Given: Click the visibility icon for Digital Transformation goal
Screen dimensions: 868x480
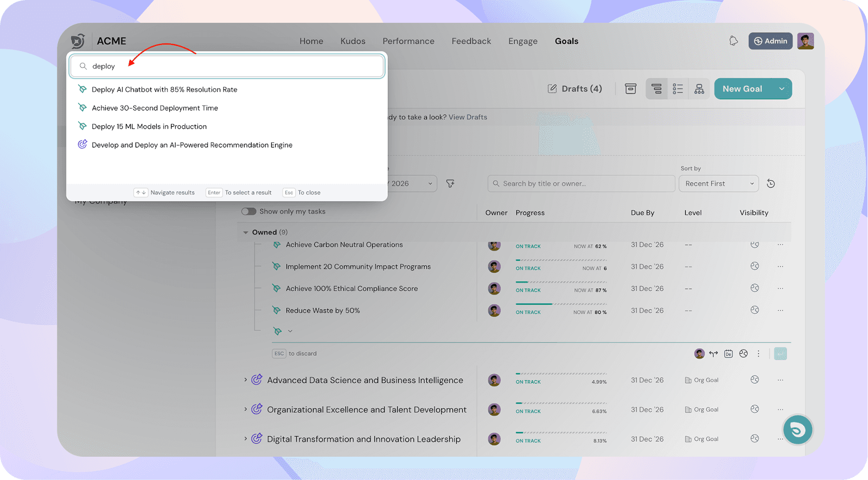Looking at the screenshot, I should click(755, 439).
